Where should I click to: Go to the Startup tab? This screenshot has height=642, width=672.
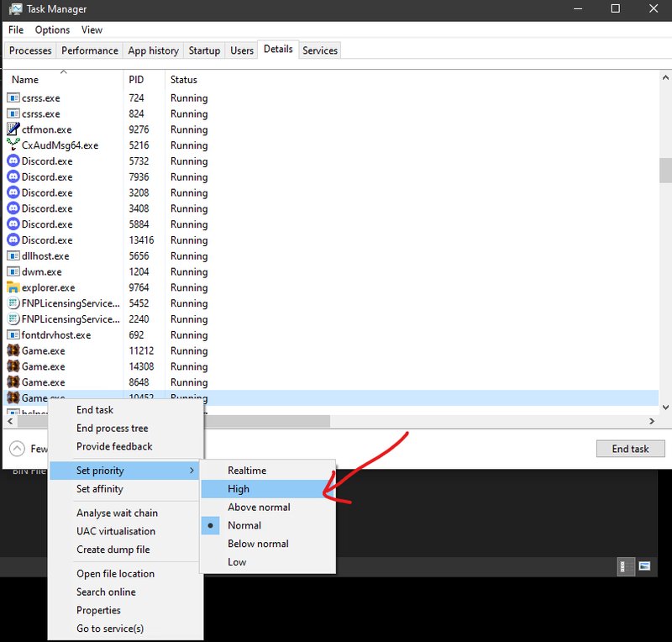pyautogui.click(x=204, y=50)
